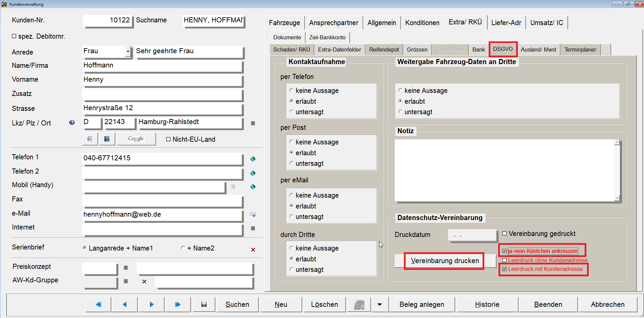This screenshot has height=318, width=644.
Task: Toggle ja-nein-Kästchen ankreuzen checkbox
Action: [504, 251]
